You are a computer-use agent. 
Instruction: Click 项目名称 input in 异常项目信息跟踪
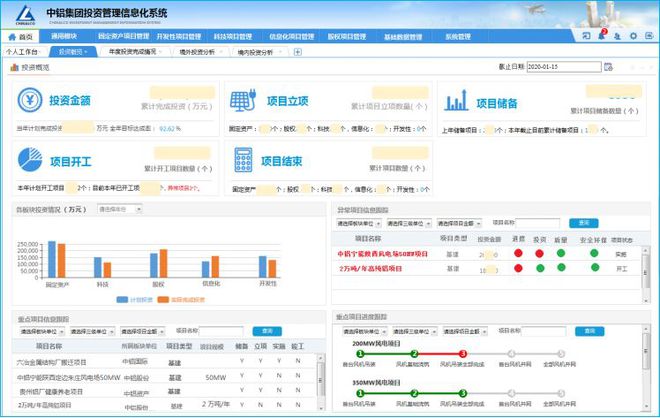point(538,223)
